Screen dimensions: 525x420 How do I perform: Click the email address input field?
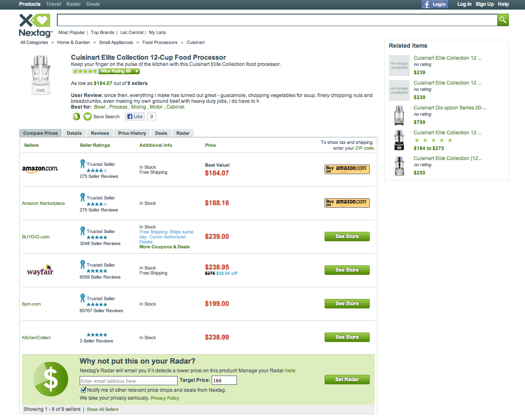tap(128, 381)
